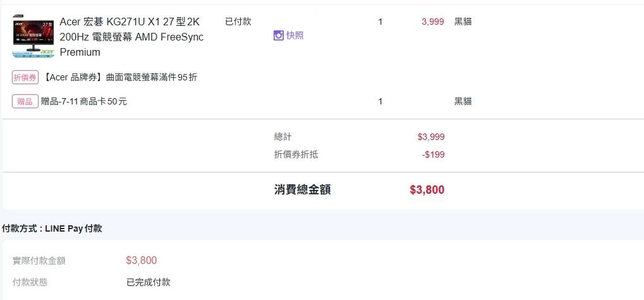The height and width of the screenshot is (300, 644).
Task: Click the 贈品 gift tag
Action: pos(25,101)
